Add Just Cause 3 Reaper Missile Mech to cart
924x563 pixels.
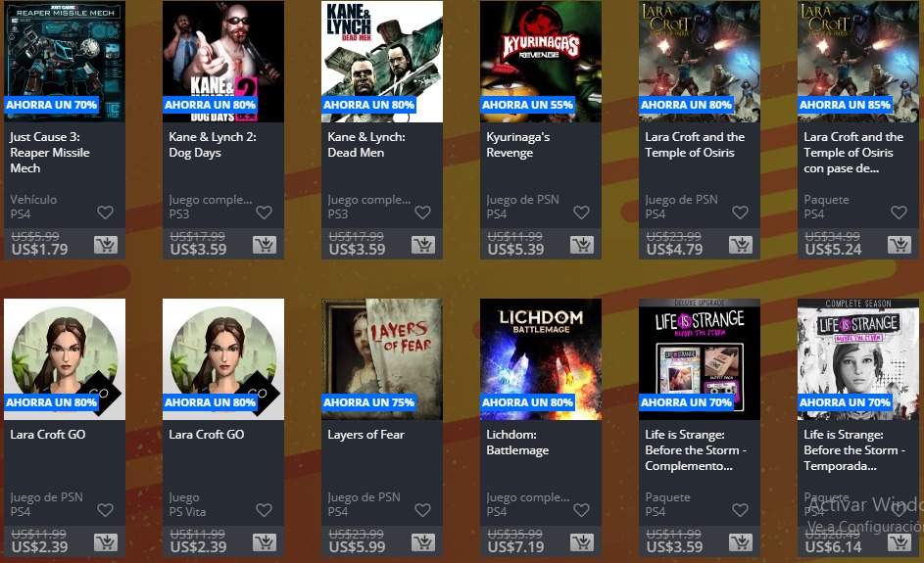pyautogui.click(x=106, y=245)
